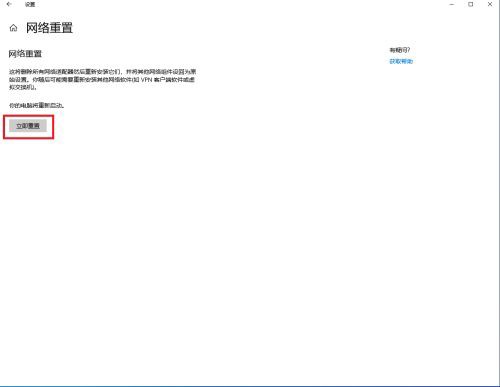Start network reset with highlighted button
Image resolution: width=500 pixels, height=387 pixels.
point(28,126)
